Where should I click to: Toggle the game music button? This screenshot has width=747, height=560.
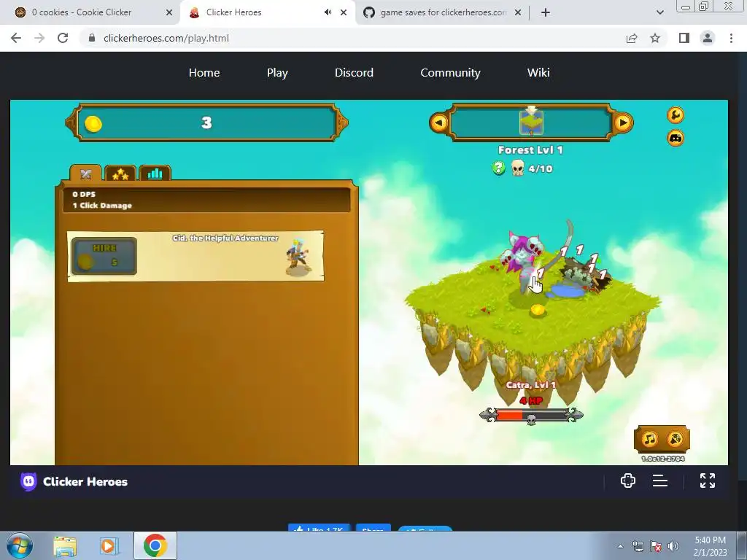649,439
